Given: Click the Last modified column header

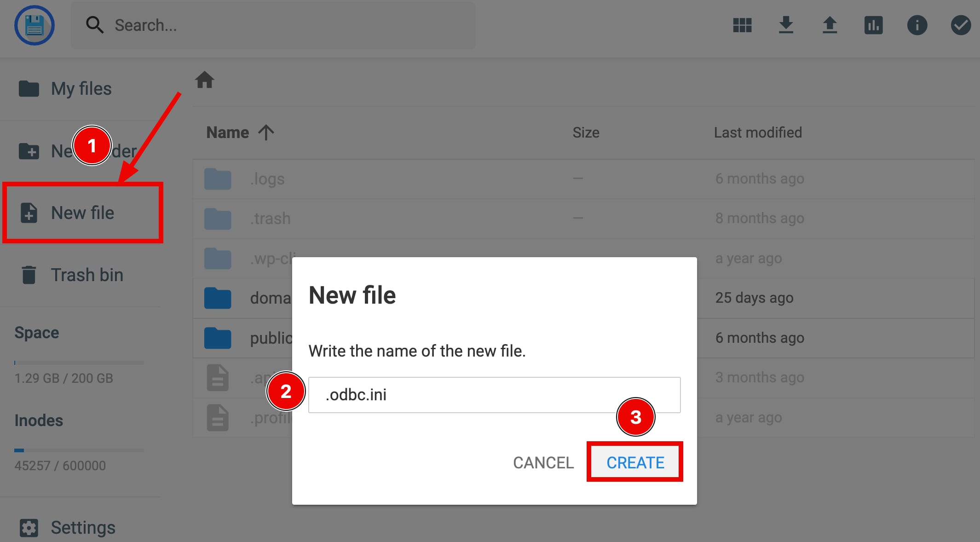Looking at the screenshot, I should point(758,132).
